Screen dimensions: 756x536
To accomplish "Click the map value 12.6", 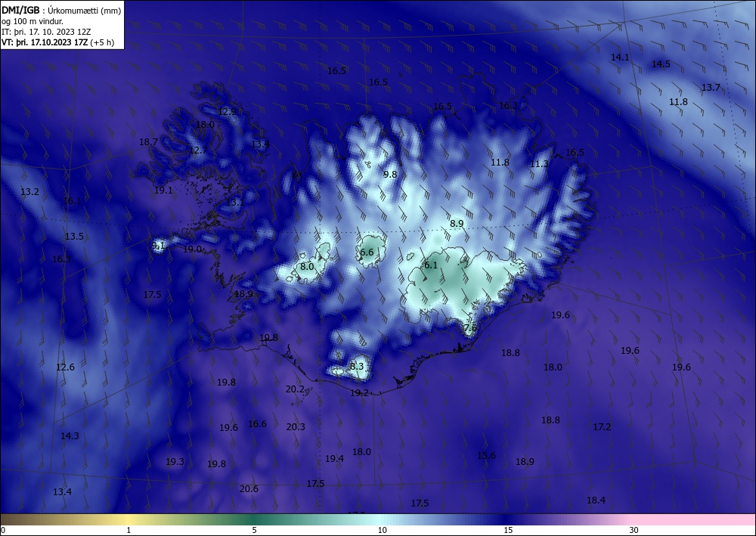I will click(66, 367).
